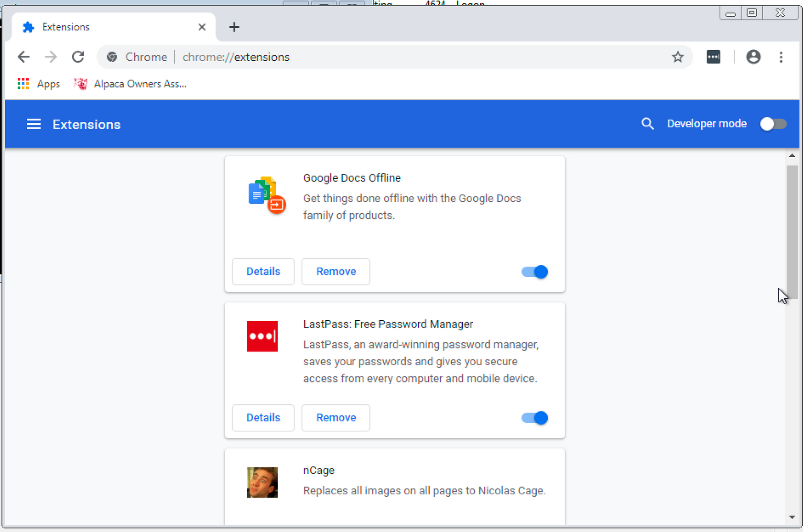
Task: Open Details for LastPass password manager
Action: click(263, 418)
